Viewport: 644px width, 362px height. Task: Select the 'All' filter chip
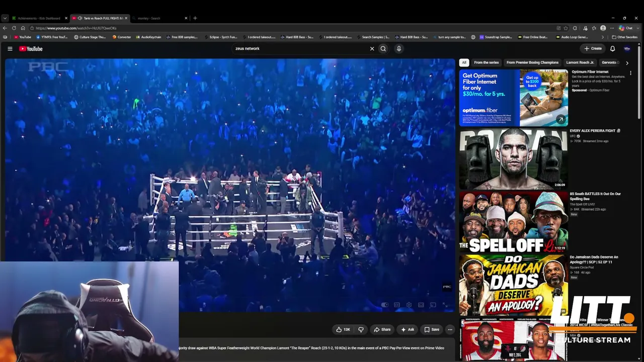point(464,62)
